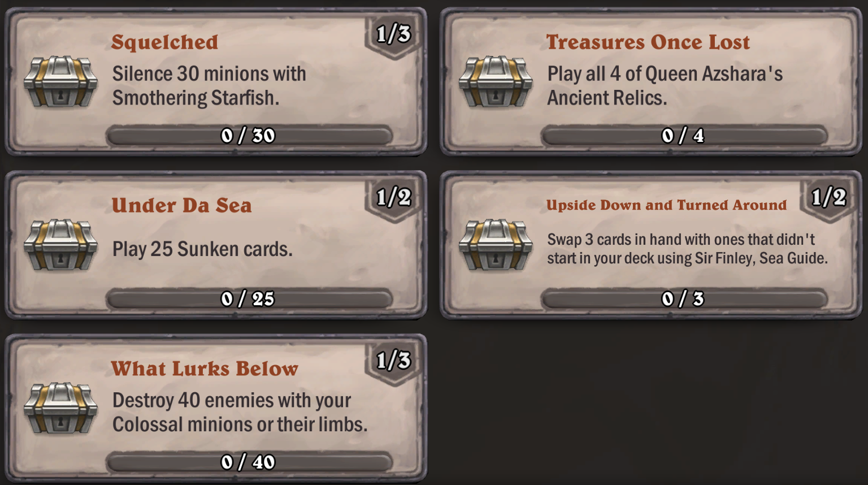Click the What Lurks Below 0 / 40 progress bar
Screen dimensions: 868x485
(249, 462)
